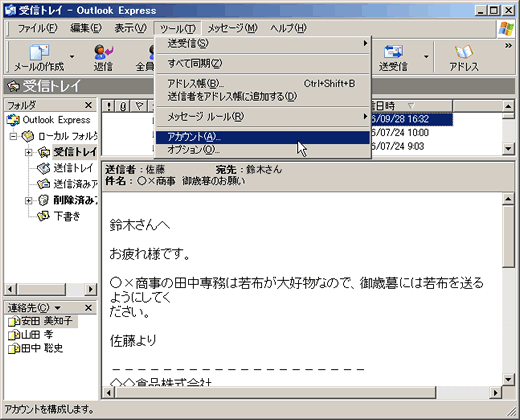This screenshot has height=420, width=520.
Task: Click the 下書き folder icon in tree
Action: 44,216
